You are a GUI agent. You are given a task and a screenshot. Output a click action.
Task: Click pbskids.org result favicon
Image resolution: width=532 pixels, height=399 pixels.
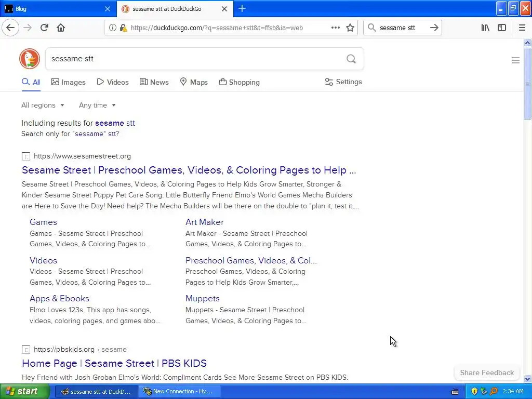(x=26, y=350)
